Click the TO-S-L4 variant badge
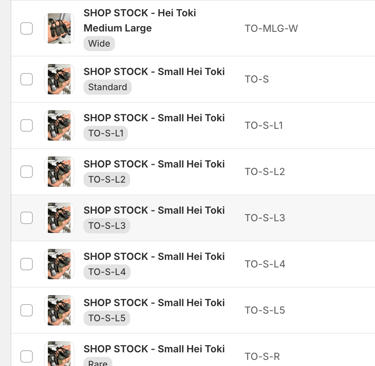375x366 pixels. click(x=107, y=272)
